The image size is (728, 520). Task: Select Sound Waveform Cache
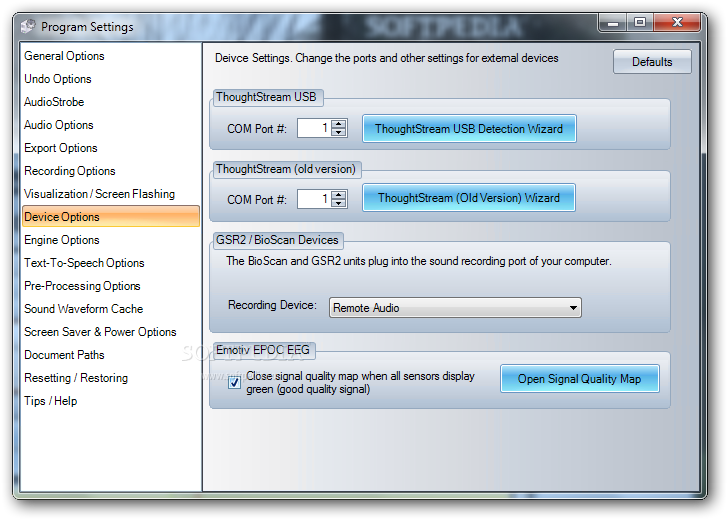tap(84, 309)
